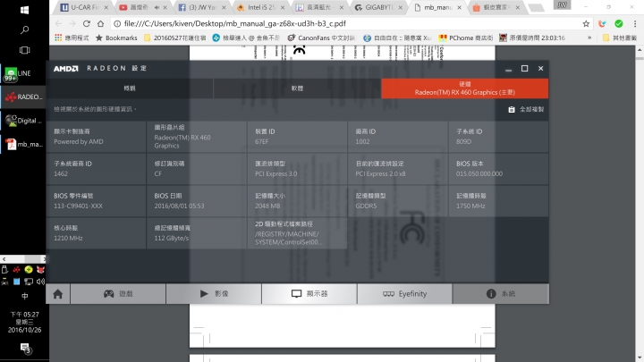The width and height of the screenshot is (644, 362).
Task: Click the Chrome address bar
Action: tap(347, 24)
